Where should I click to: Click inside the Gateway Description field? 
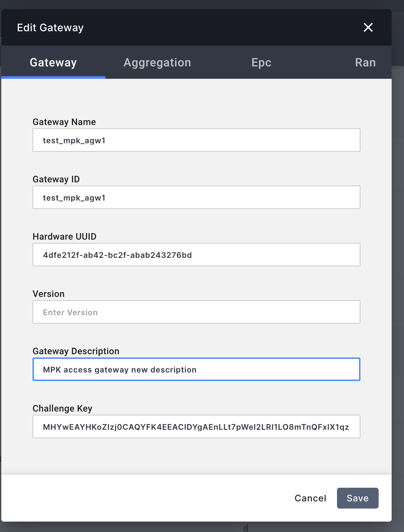[196, 369]
